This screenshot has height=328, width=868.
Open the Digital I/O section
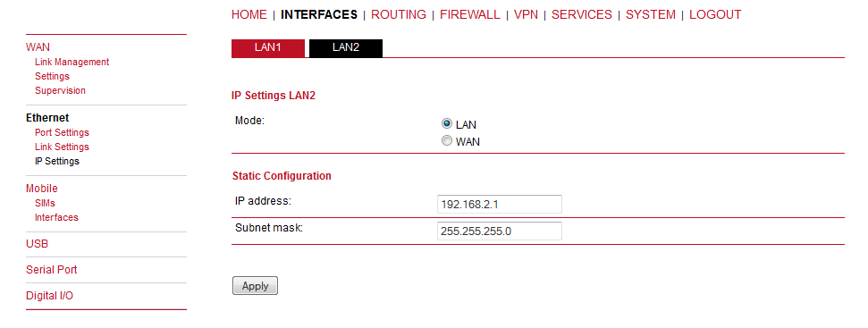tap(49, 296)
